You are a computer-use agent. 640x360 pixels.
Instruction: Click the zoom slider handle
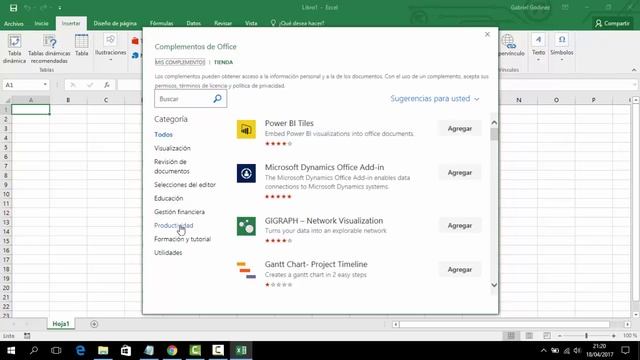pos(586,336)
